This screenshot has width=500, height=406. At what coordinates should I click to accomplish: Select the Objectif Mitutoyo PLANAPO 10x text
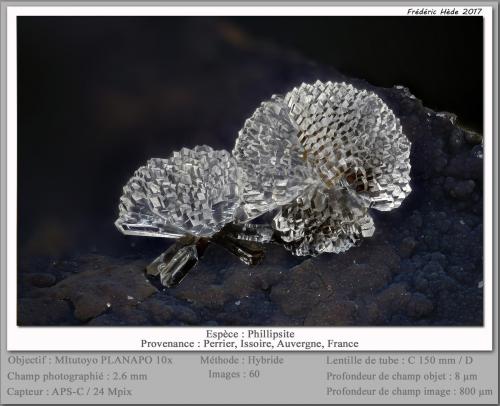(90, 360)
